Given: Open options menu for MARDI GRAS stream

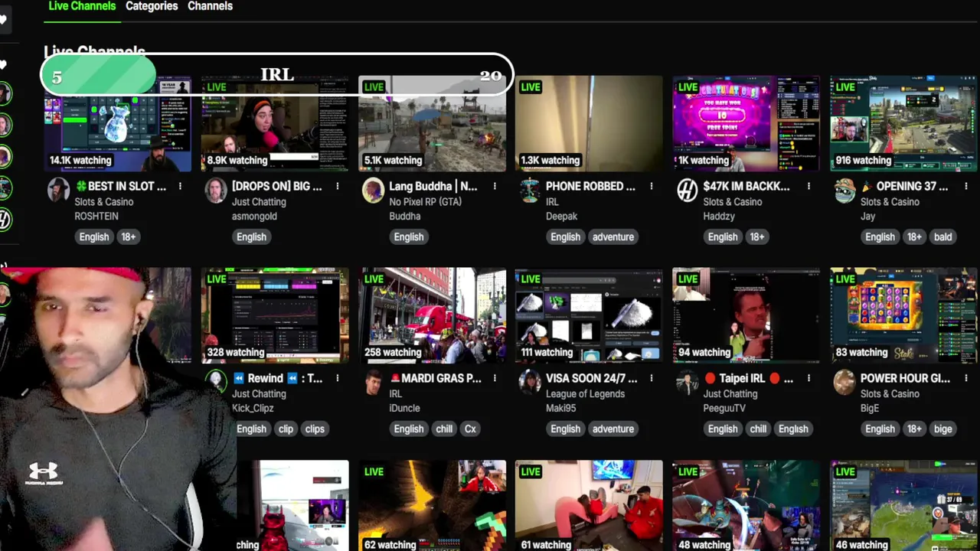Looking at the screenshot, I should pyautogui.click(x=495, y=378).
